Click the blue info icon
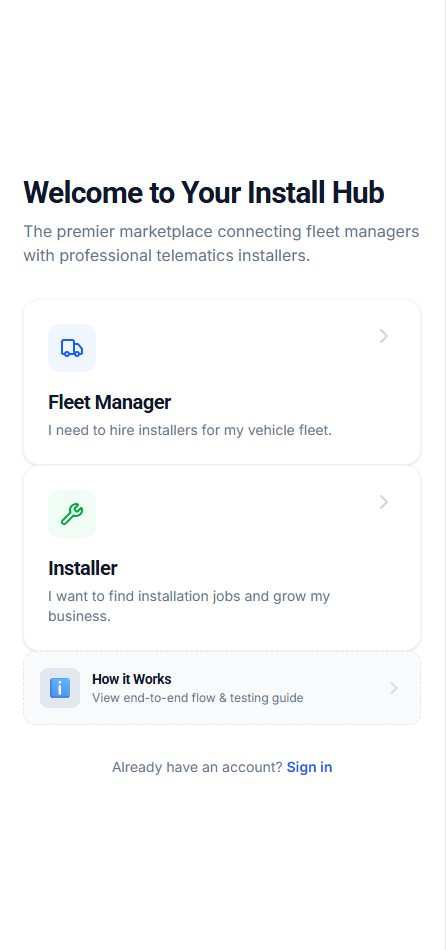The width and height of the screenshot is (446, 950). pyautogui.click(x=60, y=688)
